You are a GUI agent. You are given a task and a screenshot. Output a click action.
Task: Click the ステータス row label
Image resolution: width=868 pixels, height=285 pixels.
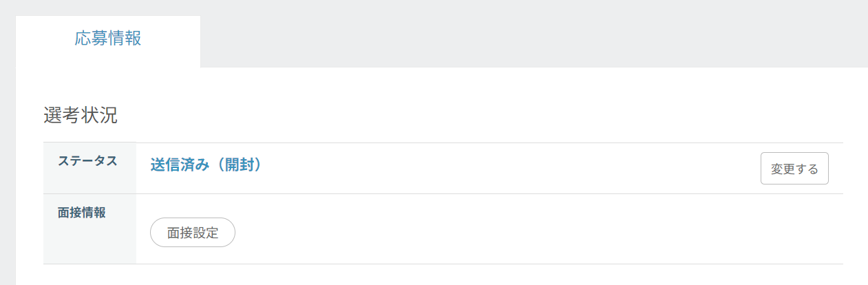click(87, 161)
